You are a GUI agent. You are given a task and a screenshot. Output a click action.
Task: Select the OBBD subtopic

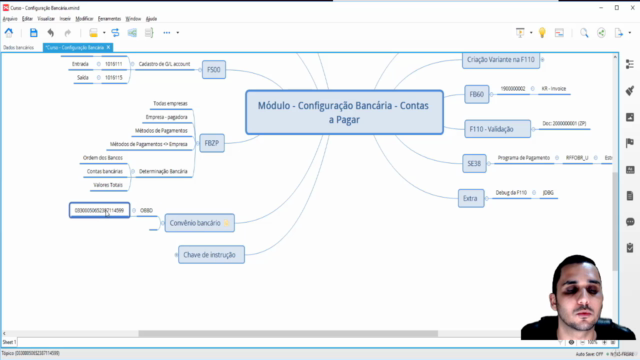[146, 211]
